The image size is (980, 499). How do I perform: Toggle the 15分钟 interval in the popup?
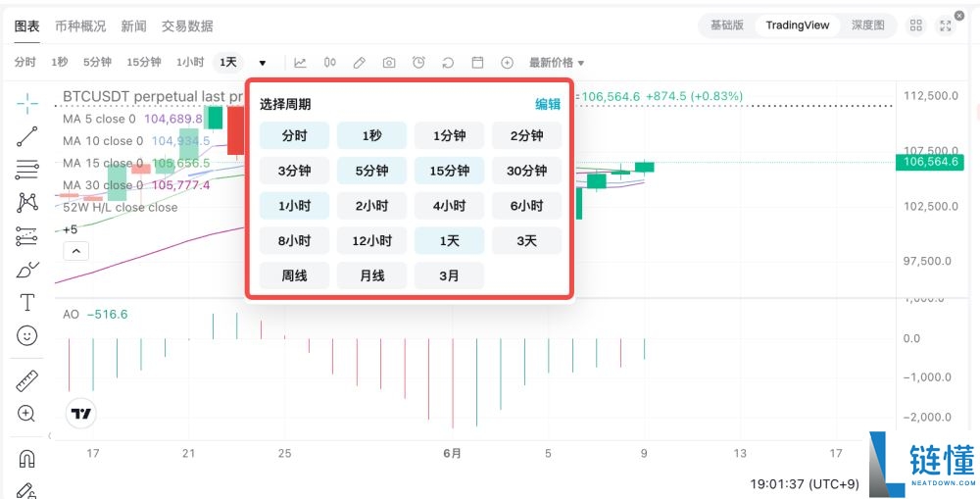pyautogui.click(x=450, y=171)
